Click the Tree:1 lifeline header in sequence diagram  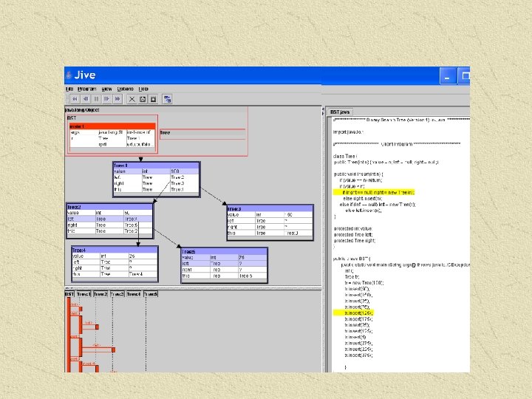tap(83, 294)
